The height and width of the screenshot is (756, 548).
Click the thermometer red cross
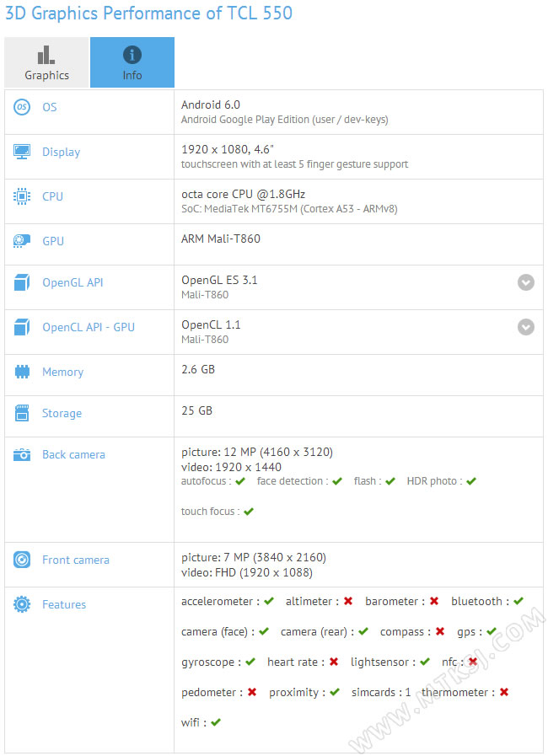point(504,692)
